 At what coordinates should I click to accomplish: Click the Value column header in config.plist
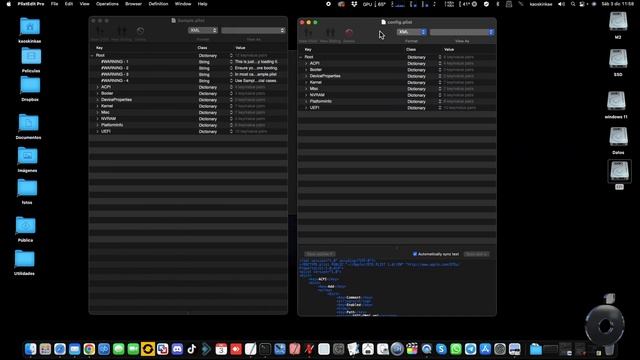click(449, 49)
